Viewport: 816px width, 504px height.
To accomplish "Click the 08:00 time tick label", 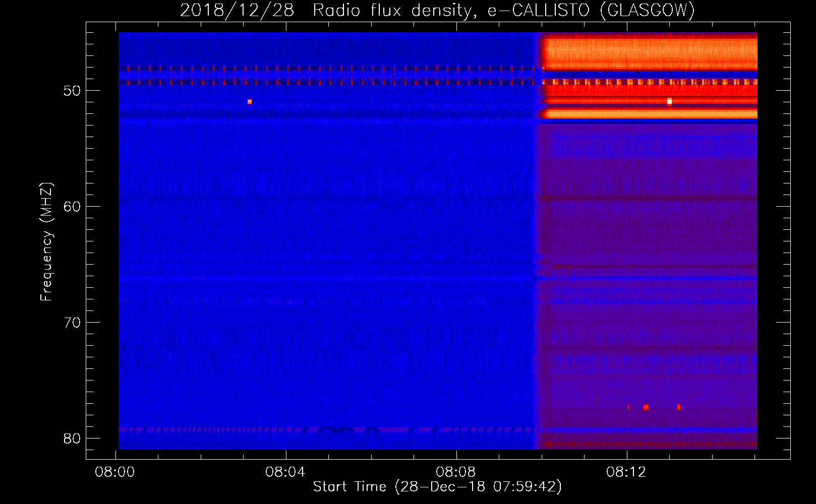I will click(x=114, y=472).
